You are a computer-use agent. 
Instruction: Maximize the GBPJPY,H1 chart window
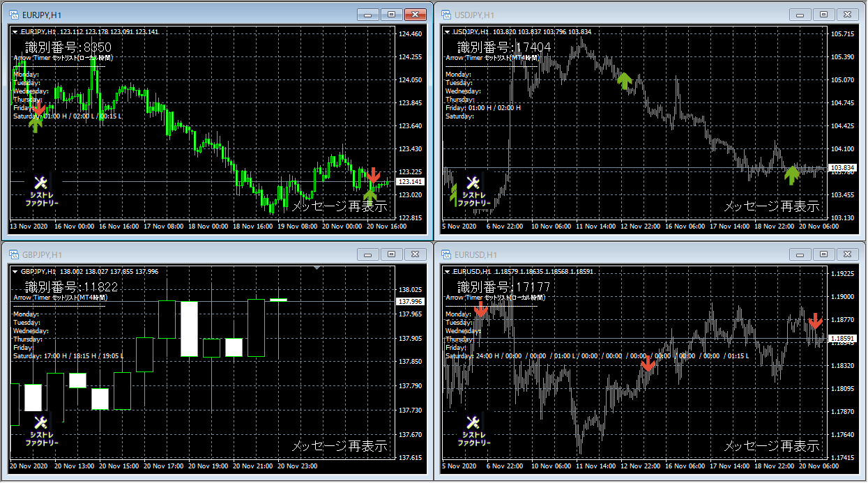391,254
